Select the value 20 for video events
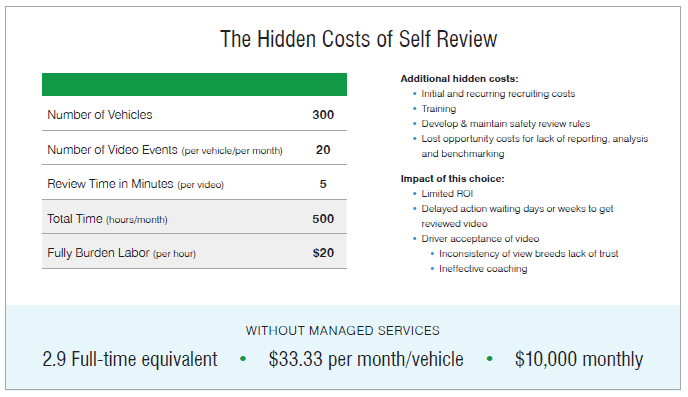Screen dimensions: 688x397 (323, 150)
